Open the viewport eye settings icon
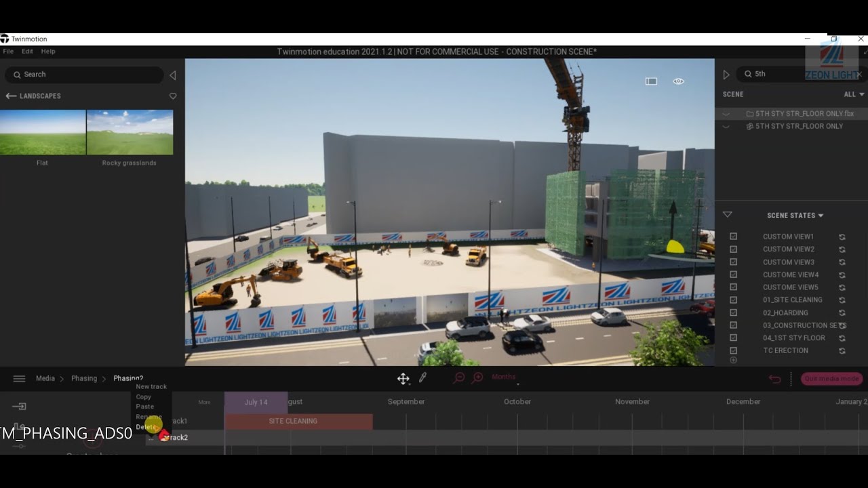This screenshot has width=868, height=488. [x=678, y=81]
